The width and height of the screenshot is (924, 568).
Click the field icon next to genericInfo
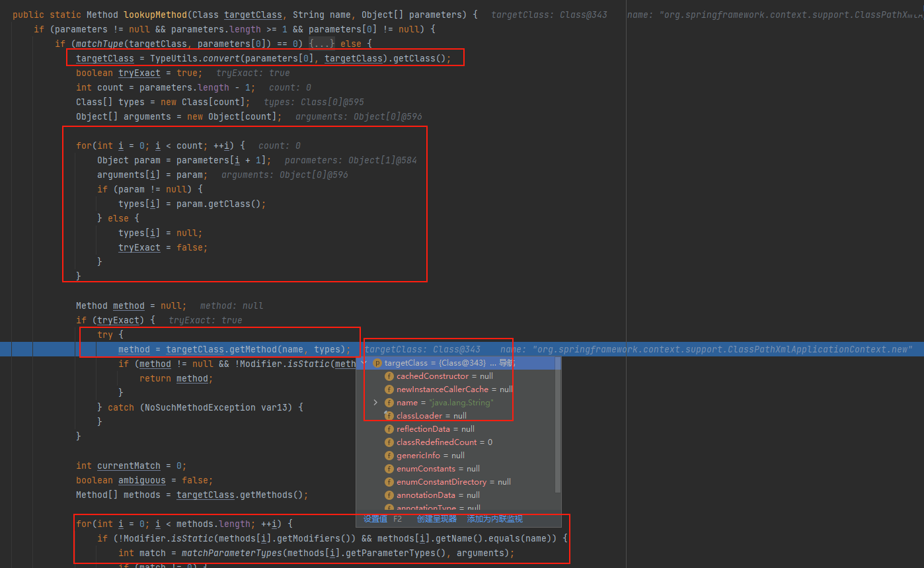(x=389, y=456)
